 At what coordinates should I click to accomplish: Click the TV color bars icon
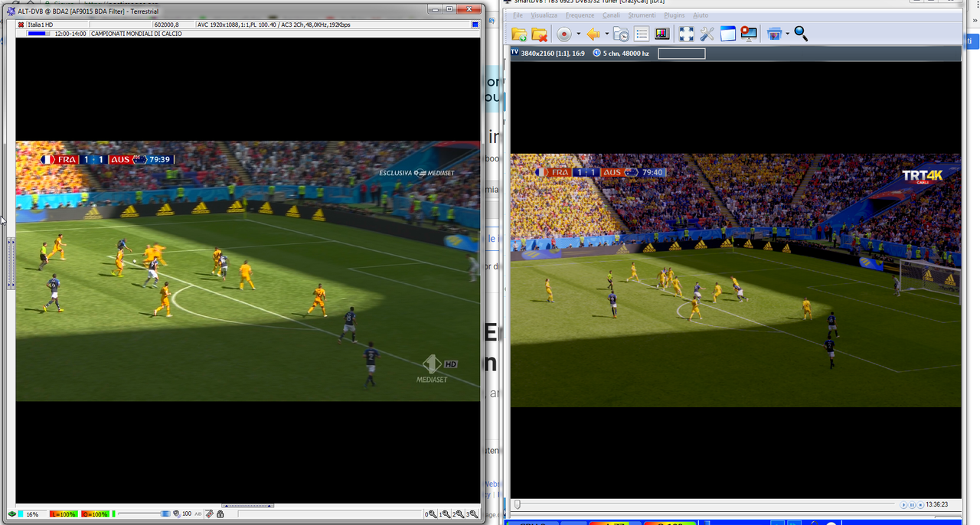click(662, 34)
